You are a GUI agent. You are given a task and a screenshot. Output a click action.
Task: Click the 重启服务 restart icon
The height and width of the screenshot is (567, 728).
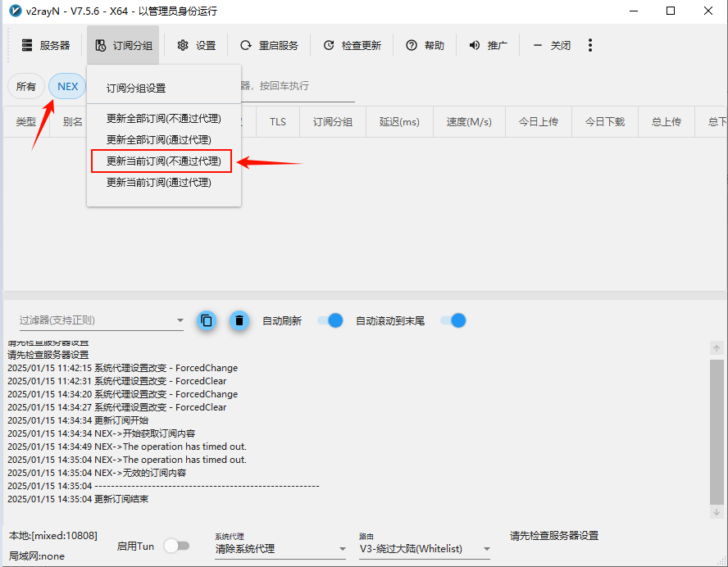click(x=246, y=45)
